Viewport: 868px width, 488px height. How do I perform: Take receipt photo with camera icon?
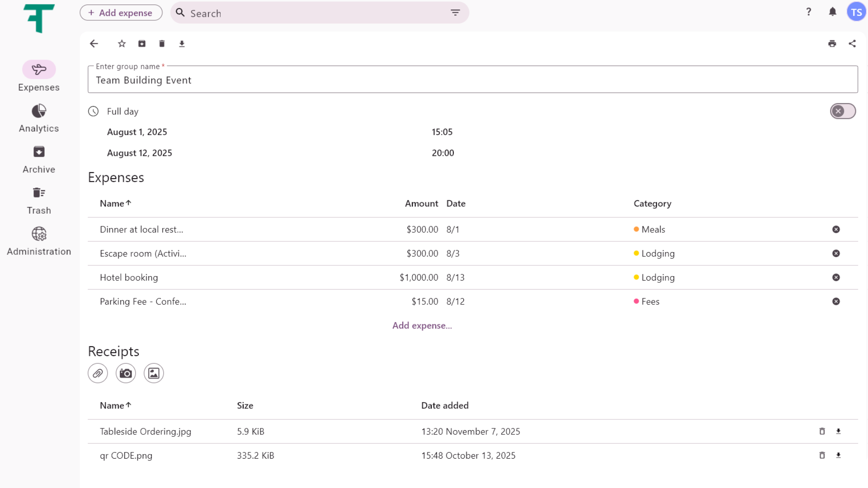[126, 373]
